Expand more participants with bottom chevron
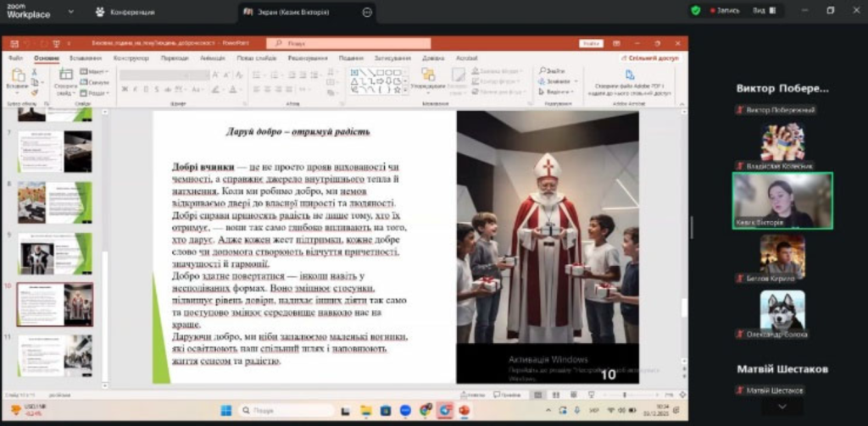868x426 pixels. coord(782,407)
